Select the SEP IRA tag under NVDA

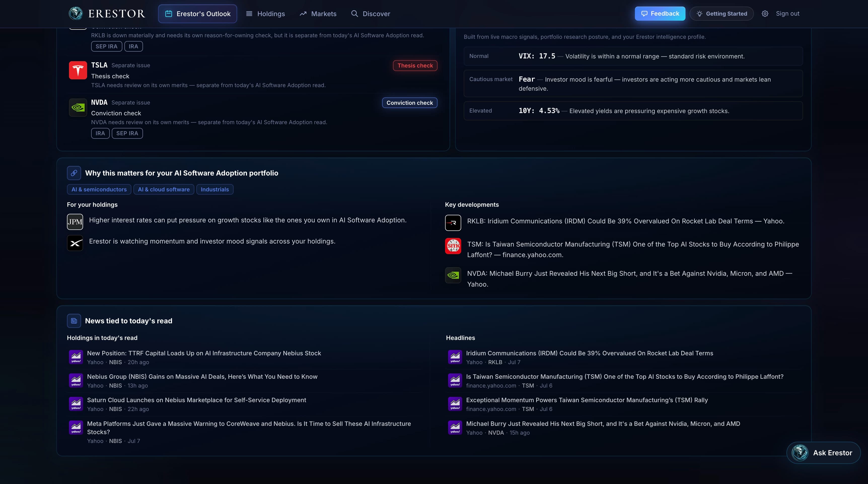click(x=127, y=133)
